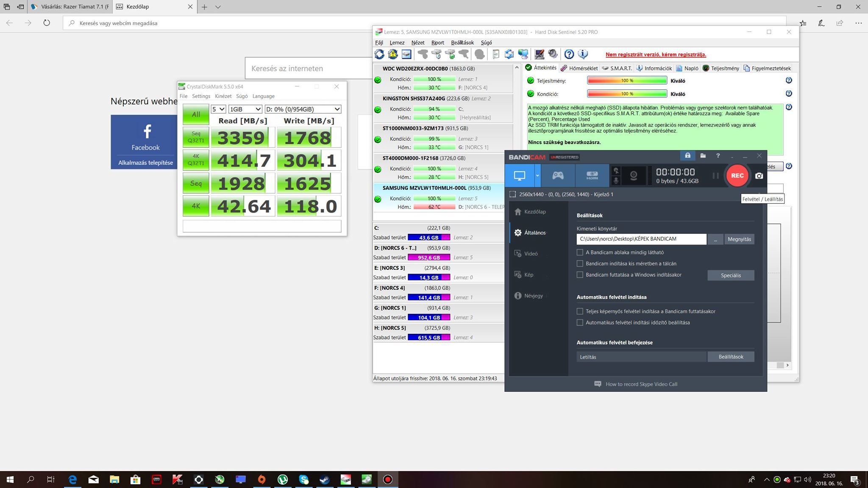Take a screenshot with Bandicam camera icon

point(759,176)
